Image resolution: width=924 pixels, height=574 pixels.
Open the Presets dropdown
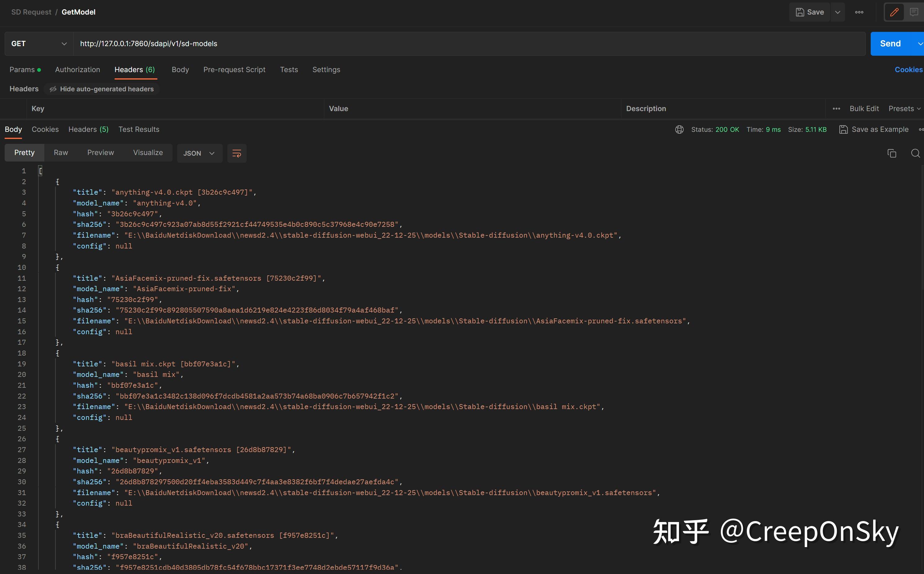point(904,109)
